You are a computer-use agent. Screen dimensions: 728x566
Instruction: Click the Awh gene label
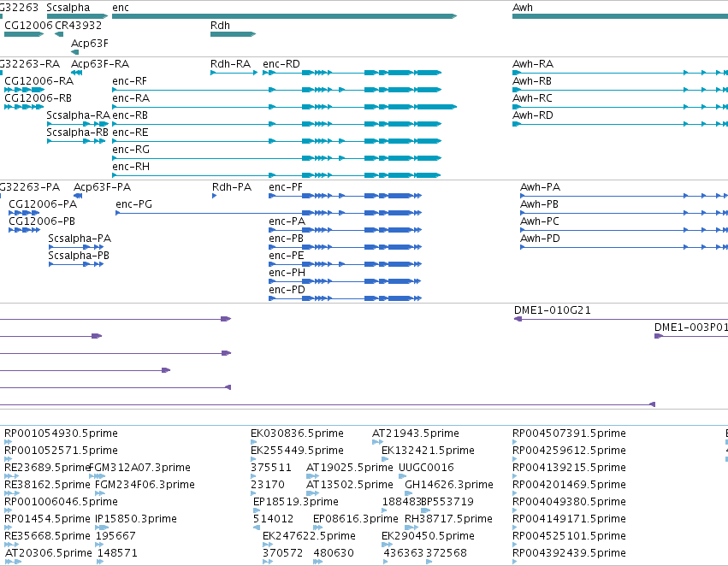click(523, 8)
